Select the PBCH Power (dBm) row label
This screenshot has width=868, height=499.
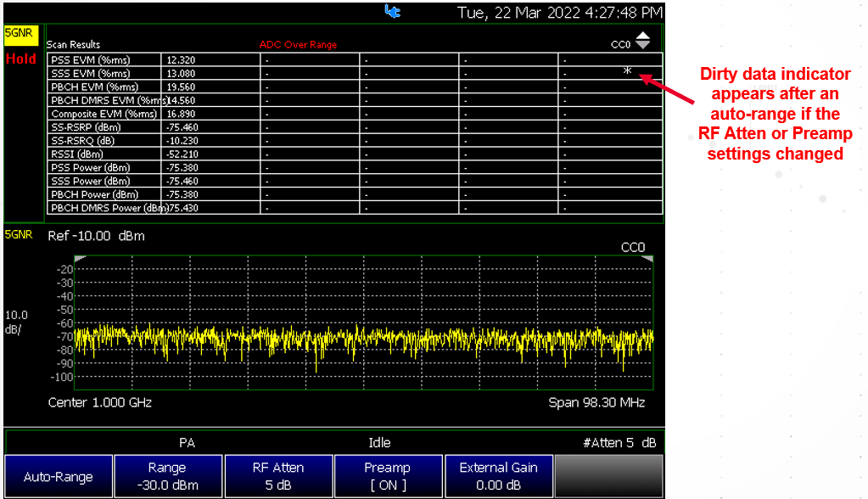[95, 194]
